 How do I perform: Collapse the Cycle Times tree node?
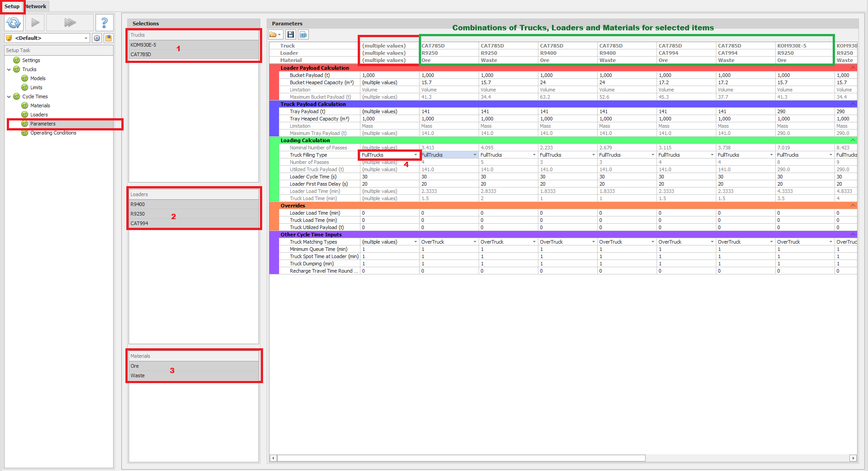click(9, 96)
